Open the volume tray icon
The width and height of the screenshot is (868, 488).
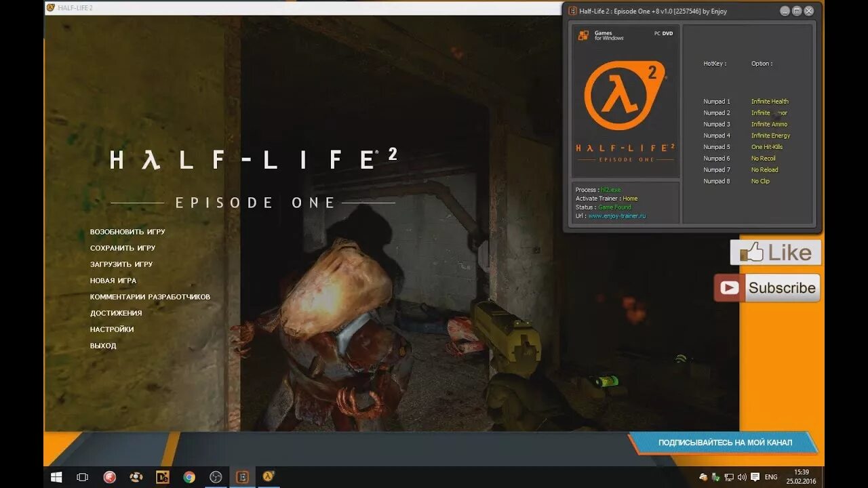tap(742, 477)
